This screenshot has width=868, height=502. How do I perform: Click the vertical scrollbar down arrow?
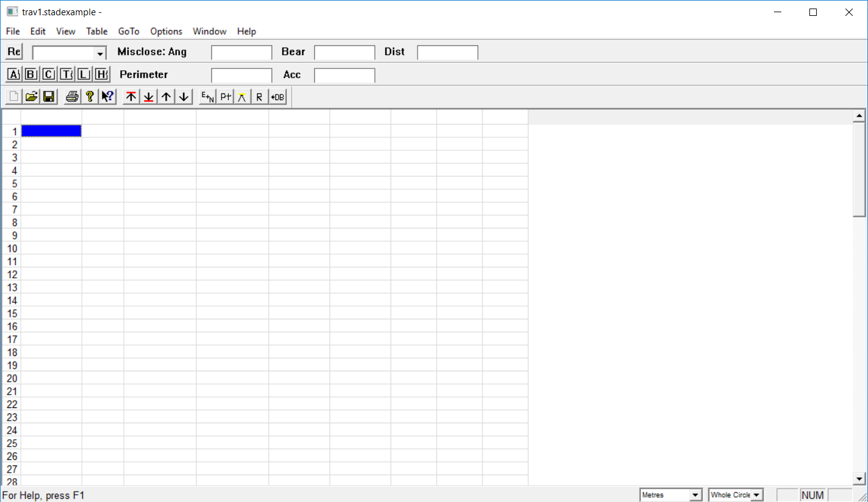(859, 479)
